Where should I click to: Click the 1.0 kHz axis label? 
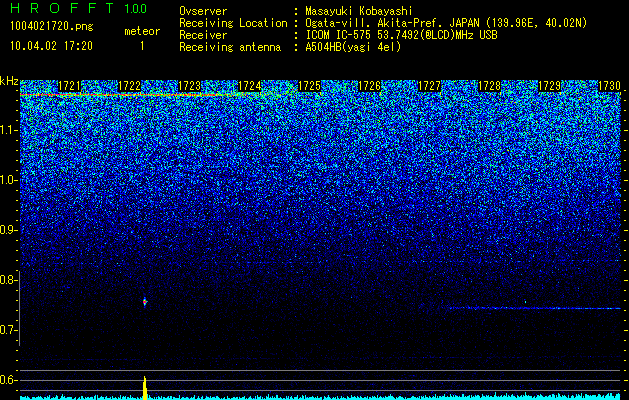point(9,180)
